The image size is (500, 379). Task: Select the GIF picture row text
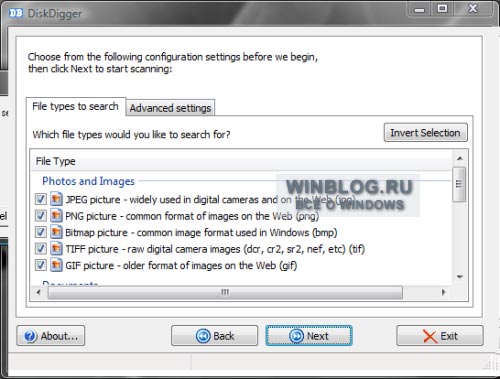point(181,266)
